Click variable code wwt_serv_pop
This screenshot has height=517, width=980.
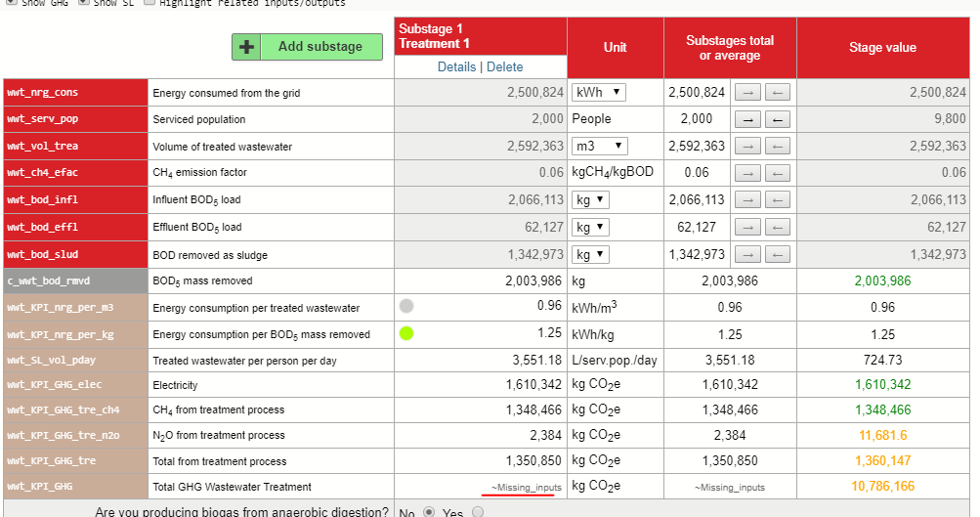click(42, 119)
